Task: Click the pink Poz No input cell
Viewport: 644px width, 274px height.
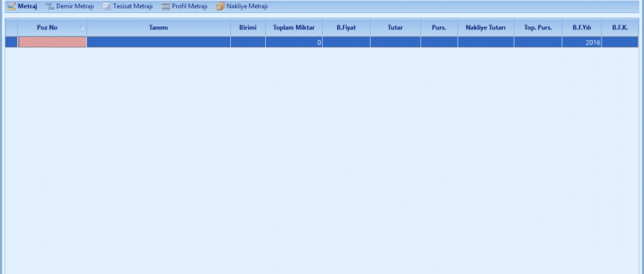Action: 52,42
